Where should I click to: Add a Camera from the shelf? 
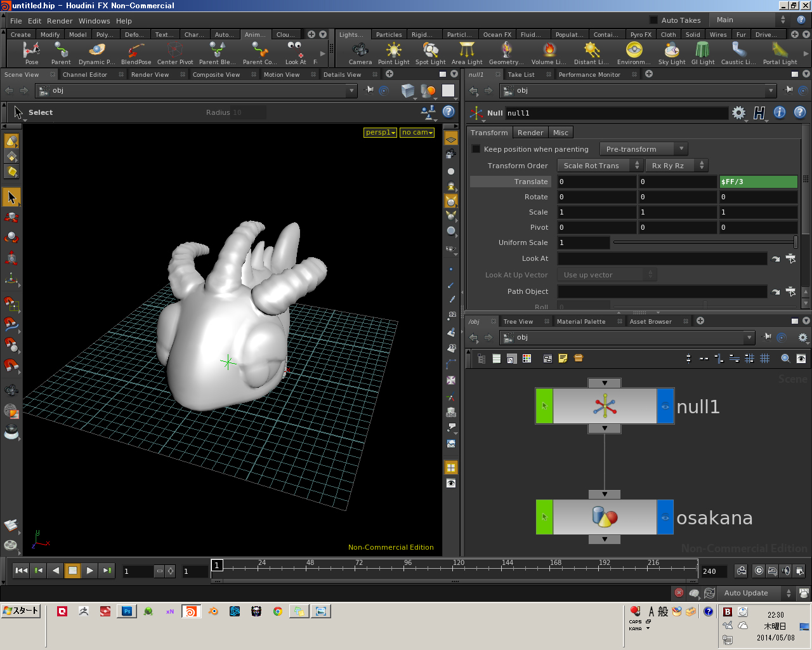click(x=360, y=53)
